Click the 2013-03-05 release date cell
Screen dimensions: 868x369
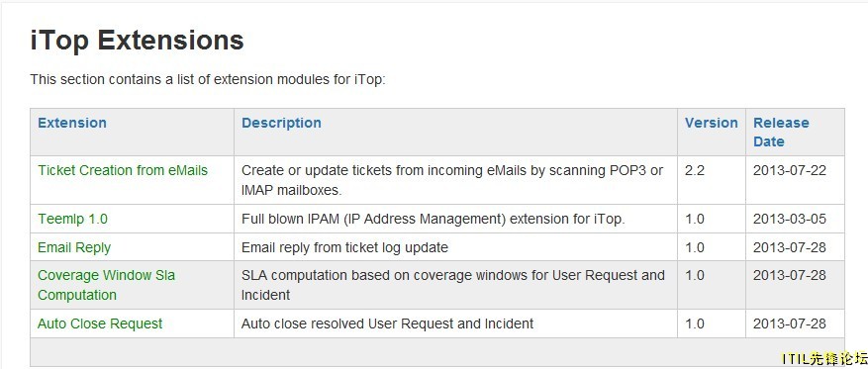click(790, 219)
